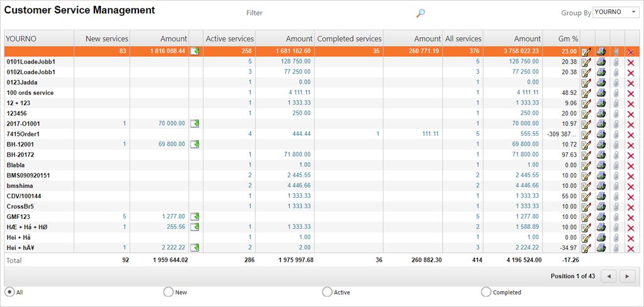Go to next page of results
The image size is (644, 307).
[627, 276]
